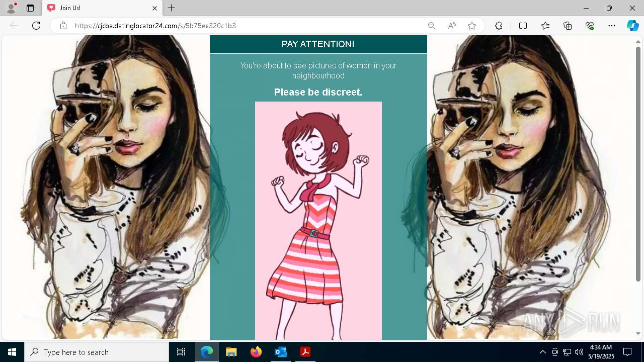The width and height of the screenshot is (644, 362).
Task: Click the 'Please be discreet.' text
Action: (x=318, y=92)
